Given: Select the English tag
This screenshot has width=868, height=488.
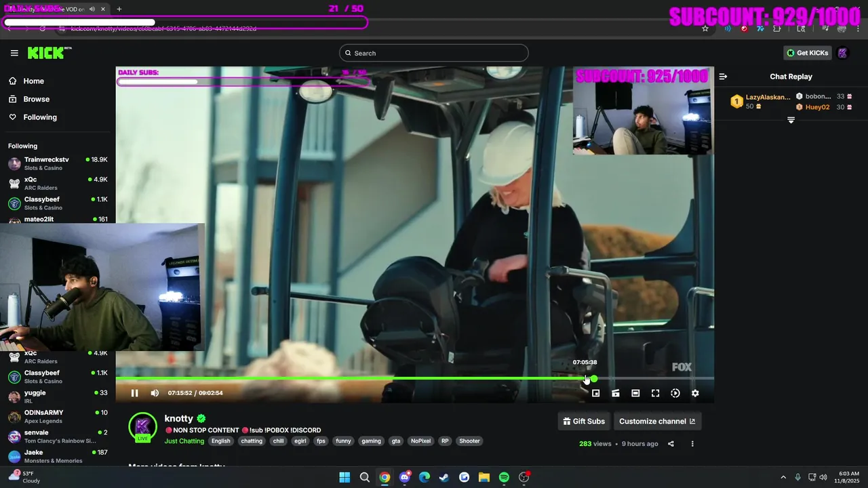Looking at the screenshot, I should pyautogui.click(x=221, y=441).
